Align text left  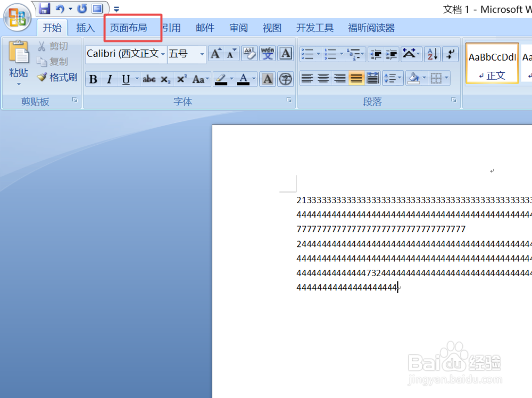click(x=307, y=79)
